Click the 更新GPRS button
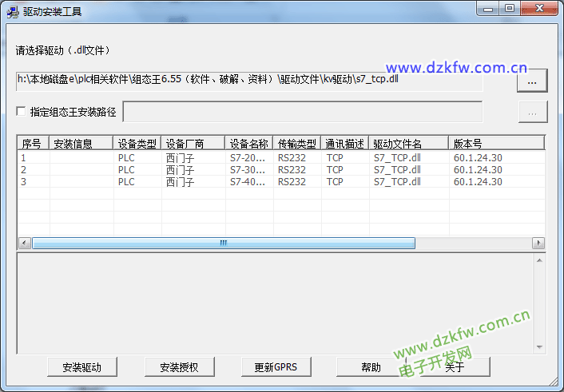The width and height of the screenshot is (564, 392). point(276,366)
